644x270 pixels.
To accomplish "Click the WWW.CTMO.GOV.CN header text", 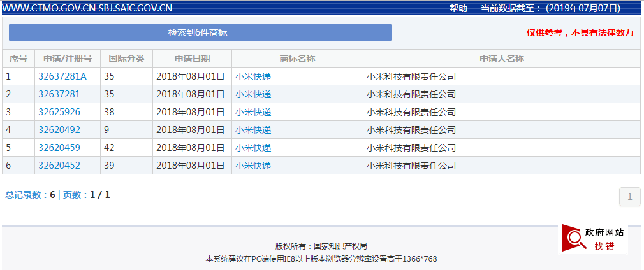I will click(49, 8).
